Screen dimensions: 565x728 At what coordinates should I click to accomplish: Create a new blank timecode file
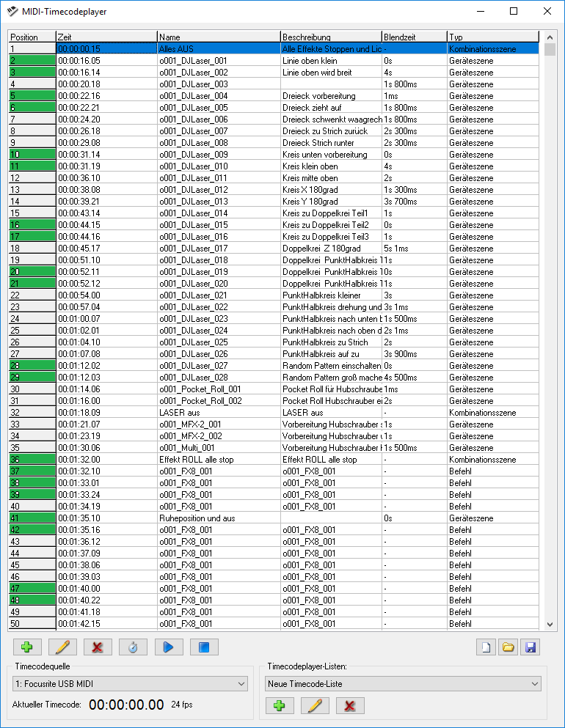click(x=486, y=647)
